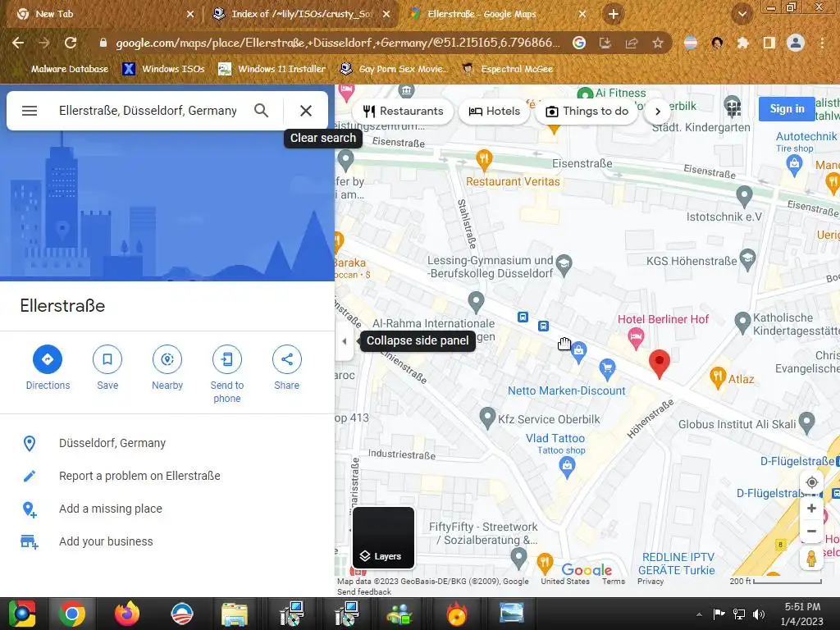Click the Istotschnik e.V marker pin
This screenshot has width=840, height=630.
[x=744, y=196]
